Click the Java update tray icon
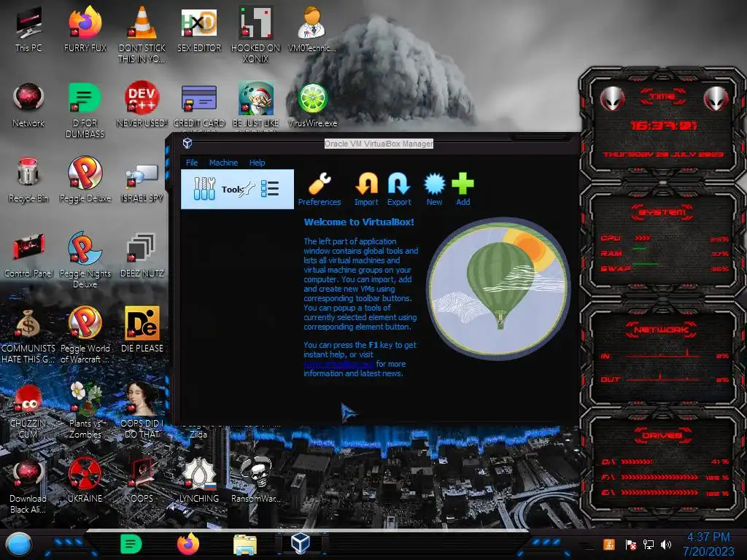Image resolution: width=747 pixels, height=560 pixels. pos(609,545)
